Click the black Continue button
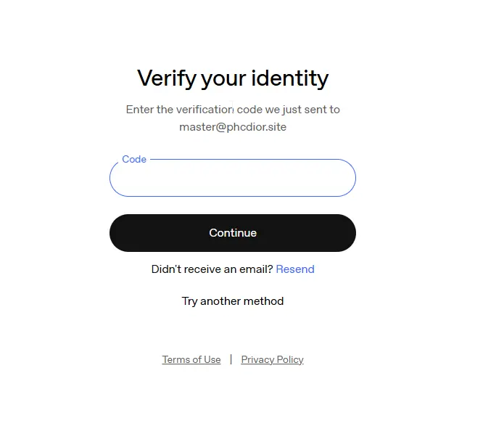Viewport: 504px width, 437px height. pyautogui.click(x=232, y=233)
